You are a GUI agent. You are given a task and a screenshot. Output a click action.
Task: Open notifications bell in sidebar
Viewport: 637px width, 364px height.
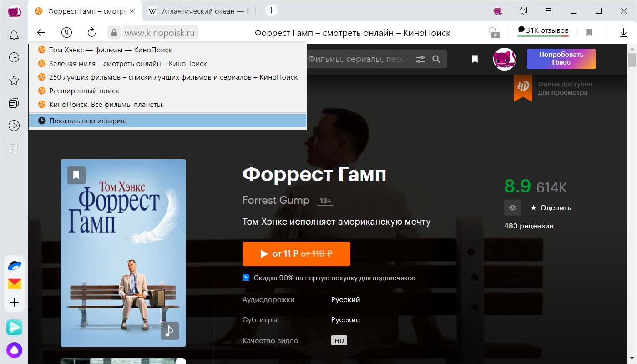point(14,35)
